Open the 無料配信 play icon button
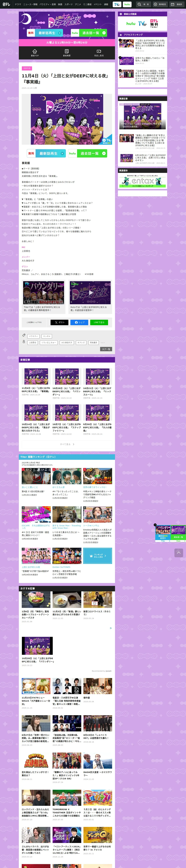The height and width of the screenshot is (868, 186). 160,4
